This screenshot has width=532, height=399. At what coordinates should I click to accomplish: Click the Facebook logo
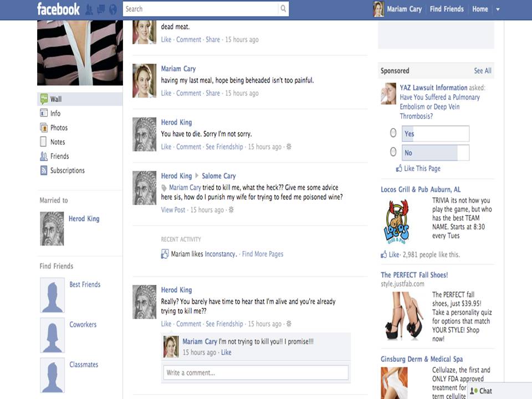(x=58, y=9)
